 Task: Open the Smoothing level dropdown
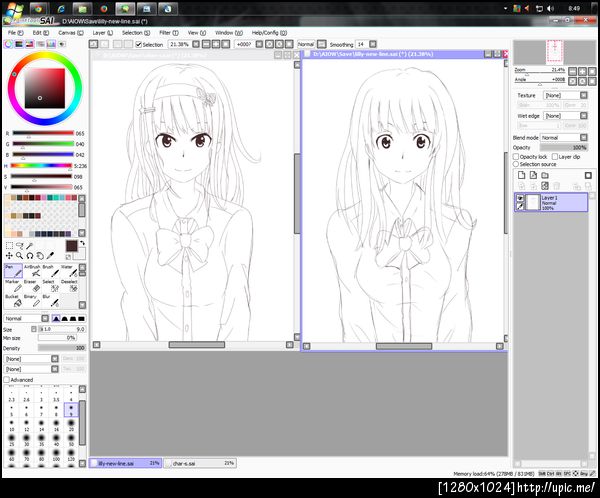click(373, 44)
